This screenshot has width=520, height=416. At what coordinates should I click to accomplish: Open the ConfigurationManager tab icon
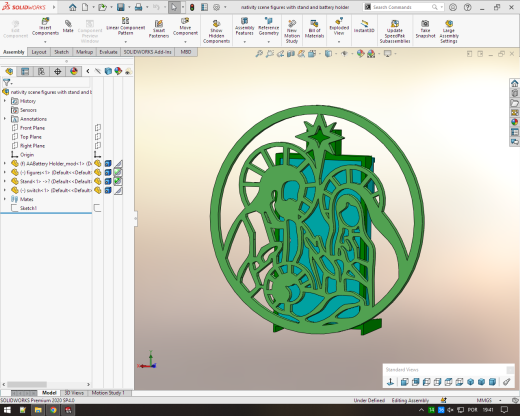point(41,71)
